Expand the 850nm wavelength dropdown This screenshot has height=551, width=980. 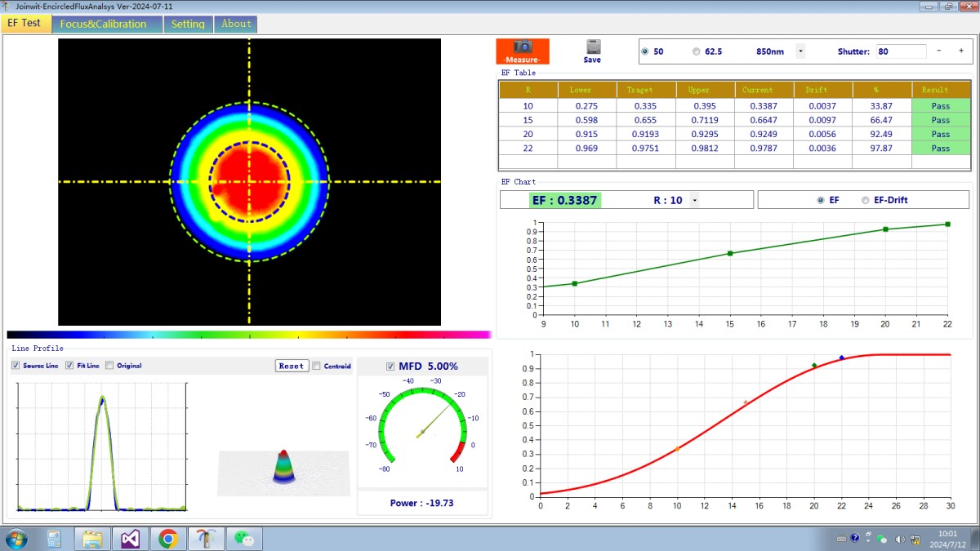tap(800, 51)
